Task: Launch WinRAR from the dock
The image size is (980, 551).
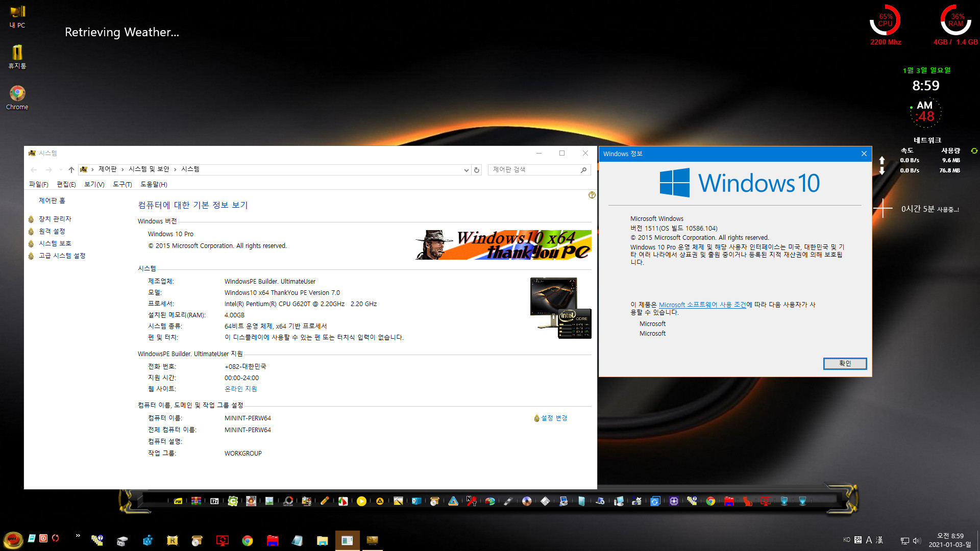Action: pos(196,501)
